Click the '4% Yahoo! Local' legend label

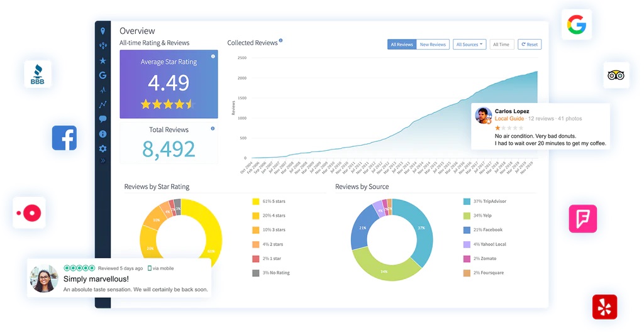pos(489,244)
